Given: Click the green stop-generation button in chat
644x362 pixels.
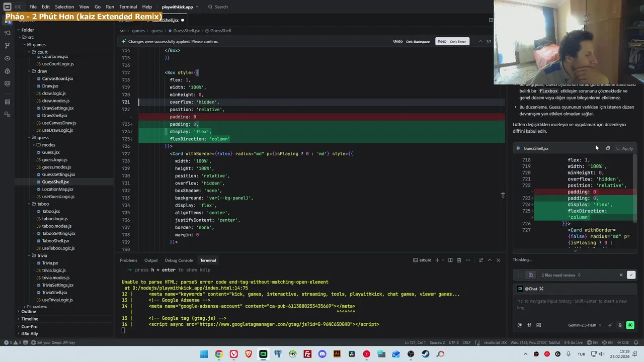Looking at the screenshot, I should tap(630, 325).
